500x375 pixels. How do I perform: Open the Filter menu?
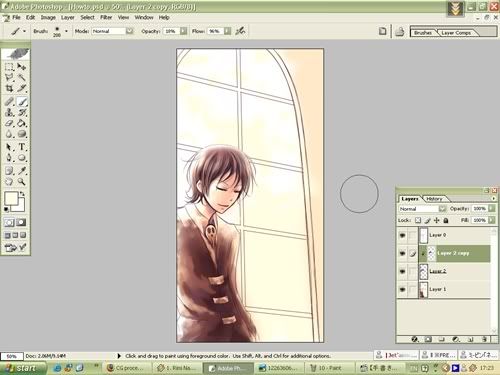click(106, 17)
